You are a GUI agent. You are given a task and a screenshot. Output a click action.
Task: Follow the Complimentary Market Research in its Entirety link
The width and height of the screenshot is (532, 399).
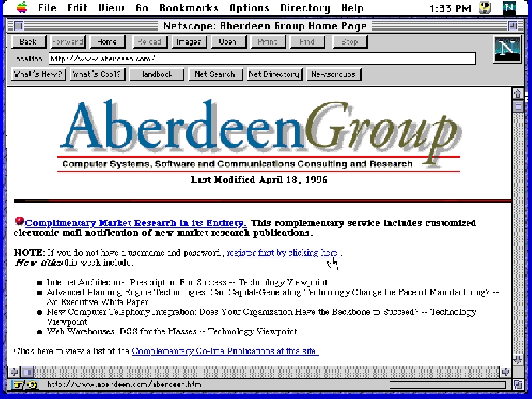coord(136,223)
